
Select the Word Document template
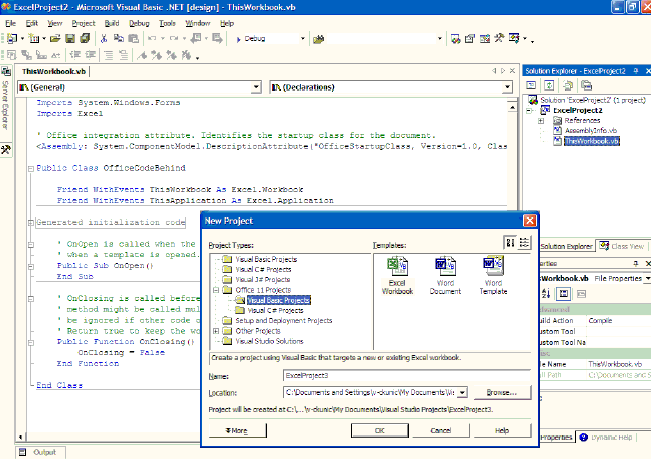[x=445, y=276]
